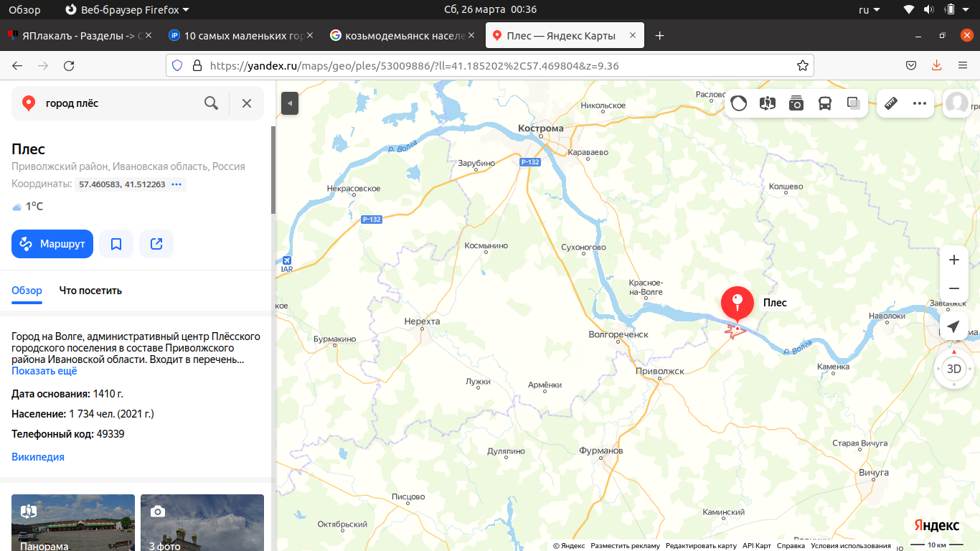Open the 3 фото thumbnail
Image resolution: width=980 pixels, height=551 pixels.
(202, 522)
